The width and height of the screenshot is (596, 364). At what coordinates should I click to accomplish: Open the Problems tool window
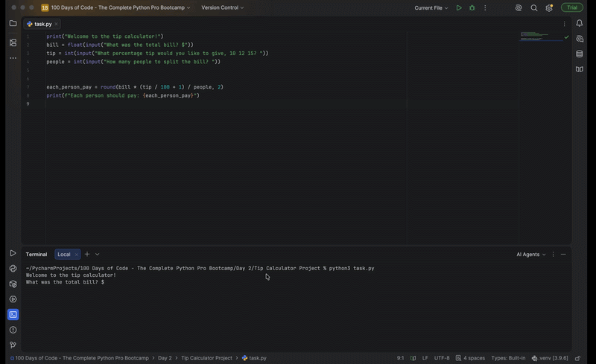click(13, 330)
